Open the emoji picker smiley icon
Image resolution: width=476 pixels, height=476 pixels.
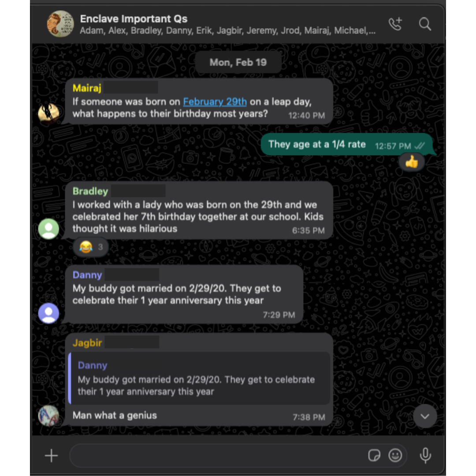click(x=395, y=455)
